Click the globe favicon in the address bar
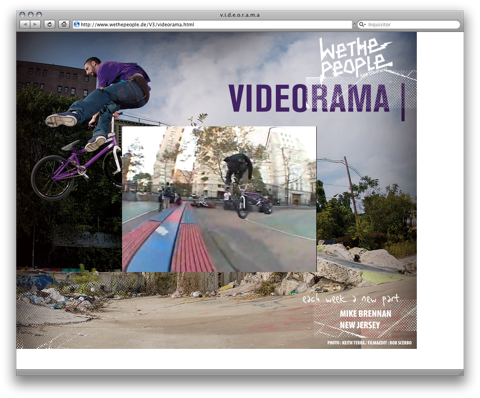Viewport: 480px width, 398px height. [x=77, y=24]
